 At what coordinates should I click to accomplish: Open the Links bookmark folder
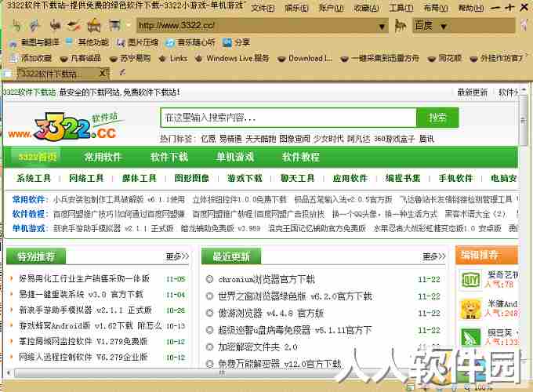(x=173, y=58)
